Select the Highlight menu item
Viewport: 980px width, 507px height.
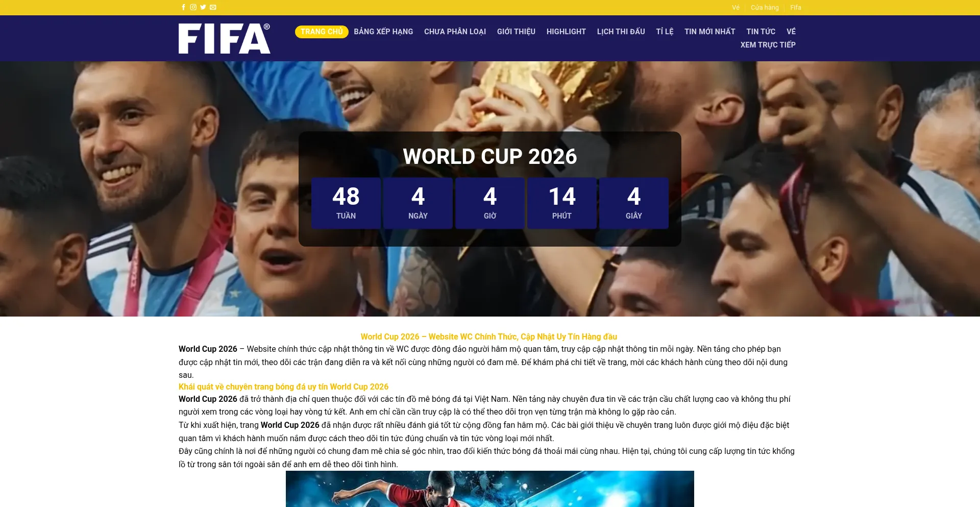click(x=566, y=32)
